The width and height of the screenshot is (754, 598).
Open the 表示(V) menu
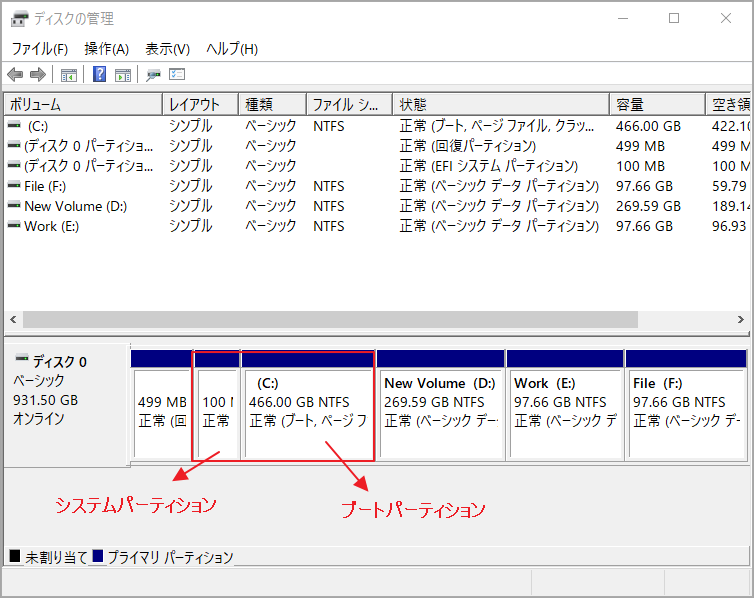167,49
